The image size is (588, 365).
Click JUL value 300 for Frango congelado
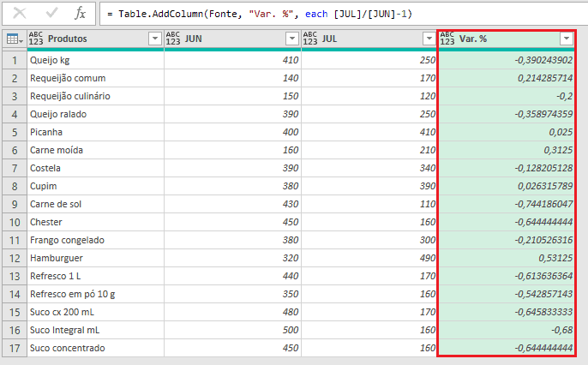point(369,240)
